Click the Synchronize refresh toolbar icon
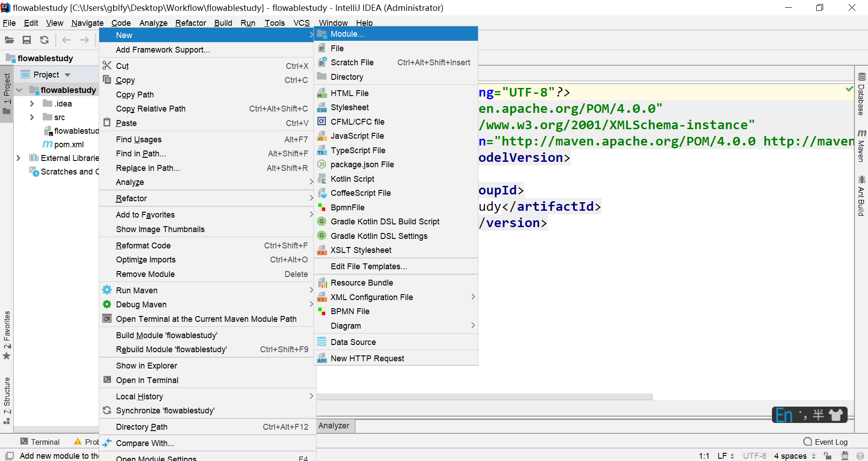The width and height of the screenshot is (868, 461). point(44,40)
